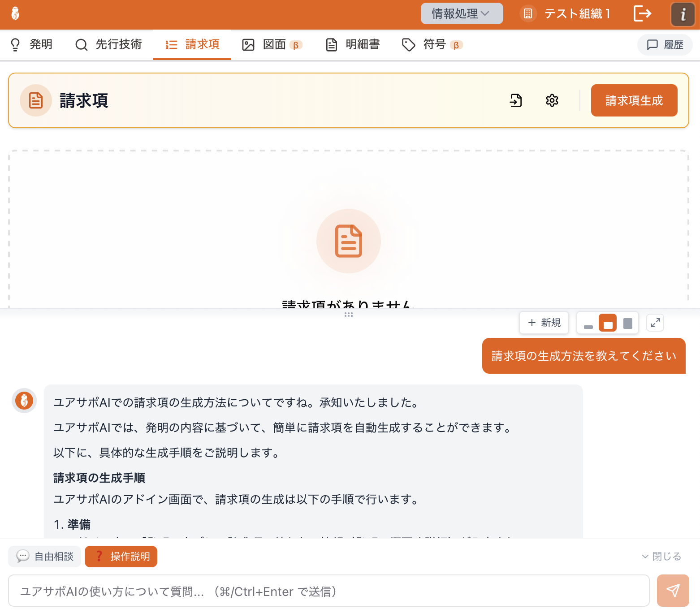This screenshot has width=700, height=613.
Task: Open the 情報処理 dropdown
Action: coord(461,14)
